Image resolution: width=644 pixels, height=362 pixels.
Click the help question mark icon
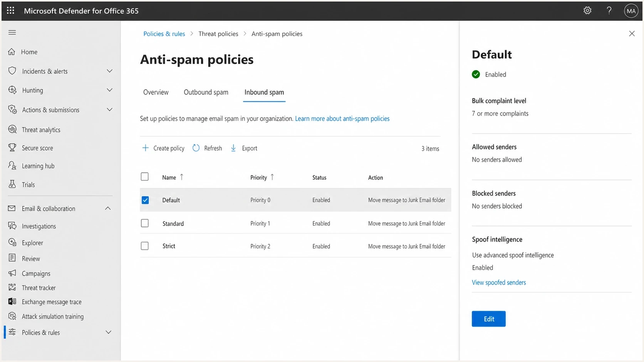(609, 11)
